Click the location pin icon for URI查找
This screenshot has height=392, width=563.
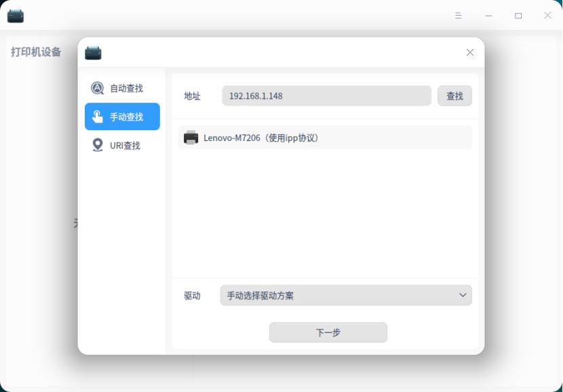(x=97, y=145)
